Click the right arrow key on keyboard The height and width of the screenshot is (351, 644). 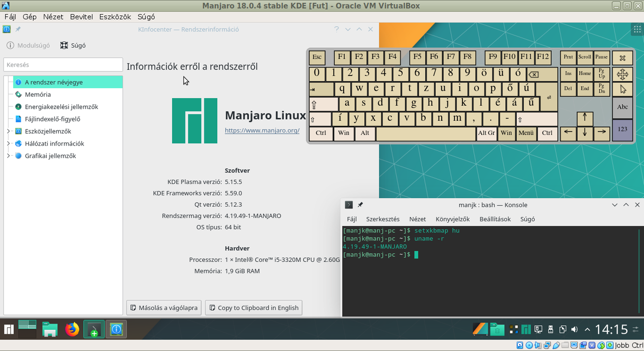[x=601, y=133]
